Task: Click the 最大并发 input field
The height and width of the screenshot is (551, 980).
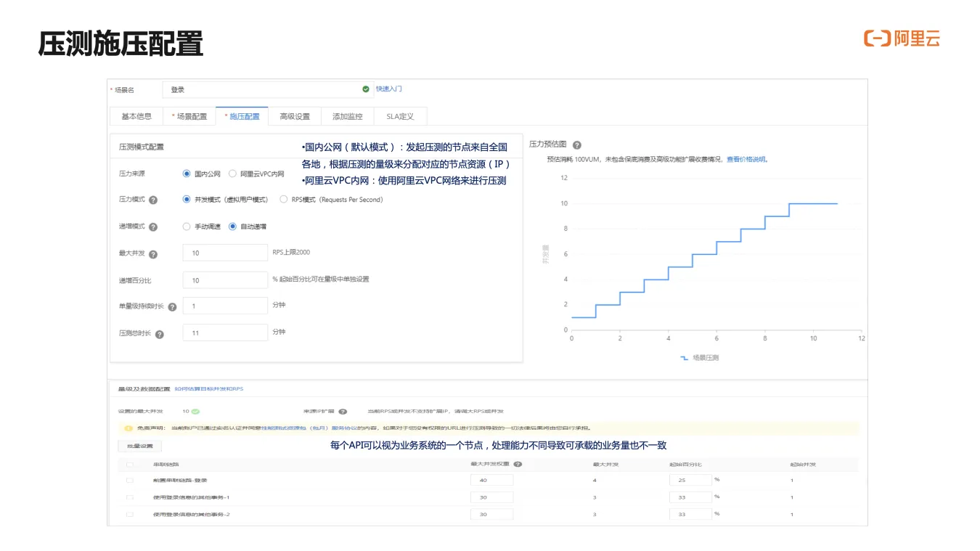Action: (x=225, y=253)
